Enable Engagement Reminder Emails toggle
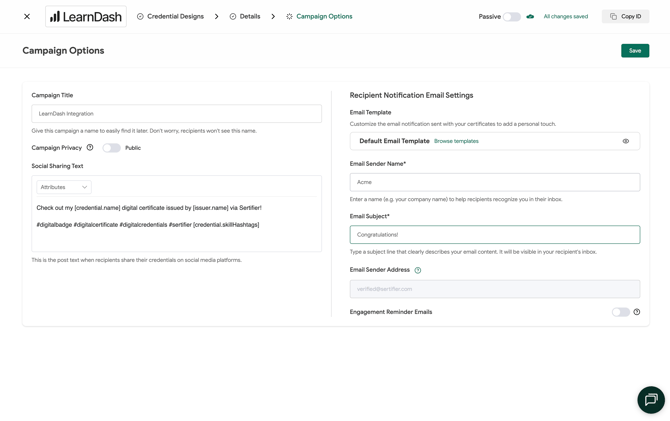Image resolution: width=670 pixels, height=421 pixels. point(620,312)
